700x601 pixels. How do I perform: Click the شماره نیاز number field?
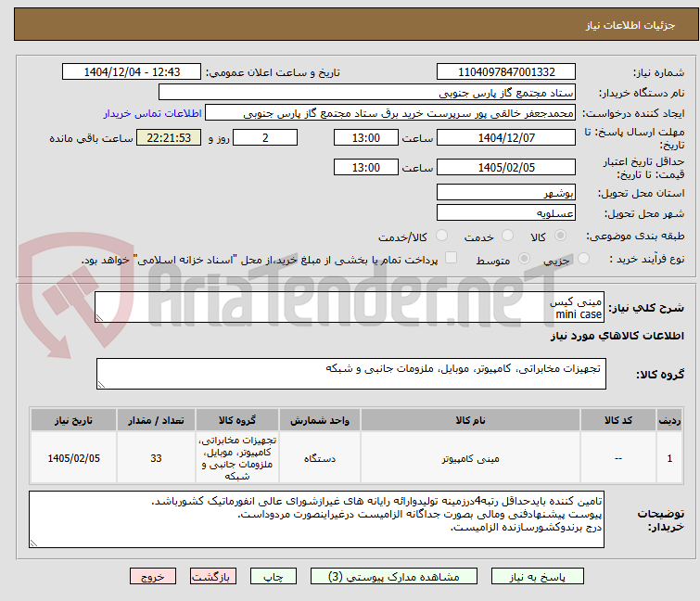(506, 72)
